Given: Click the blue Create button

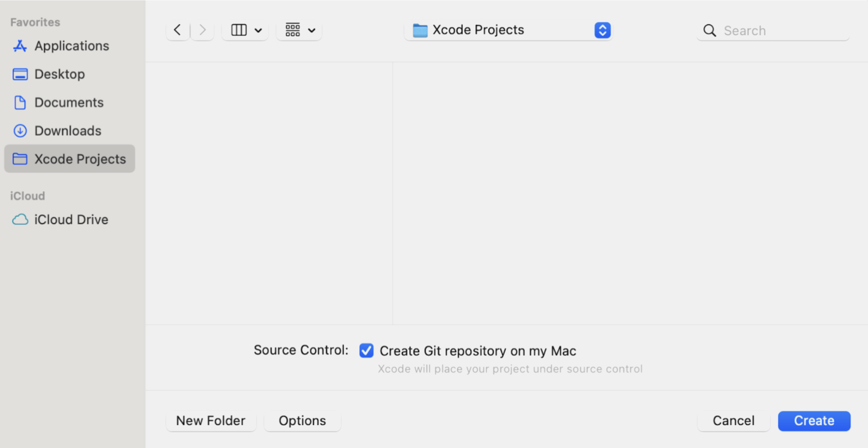Looking at the screenshot, I should [814, 421].
